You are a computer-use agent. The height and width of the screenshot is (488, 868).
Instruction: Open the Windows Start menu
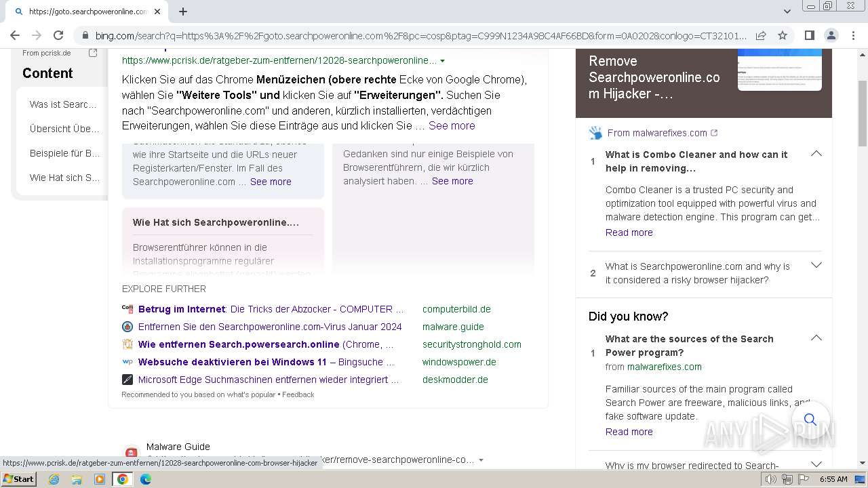point(19,479)
